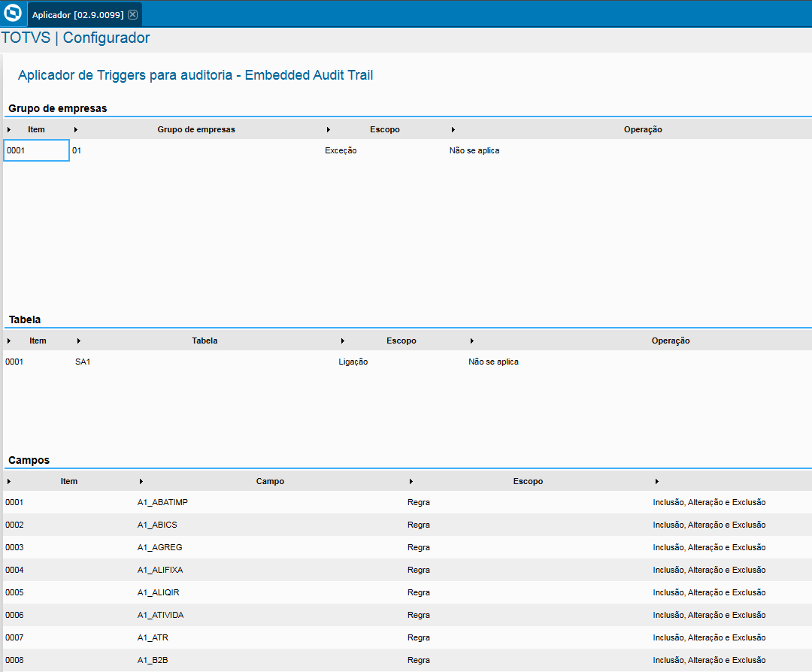Screen dimensions: 812x672
Task: Click the Tabela column header
Action: pos(205,341)
